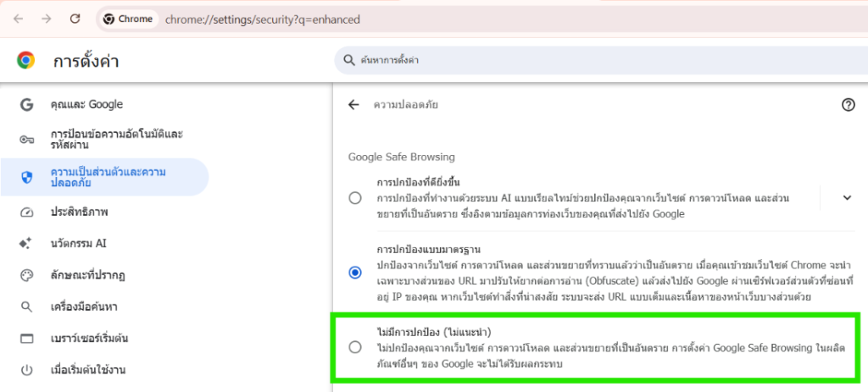Click the palette appearance icon
This screenshot has width=868, height=392.
click(x=26, y=275)
